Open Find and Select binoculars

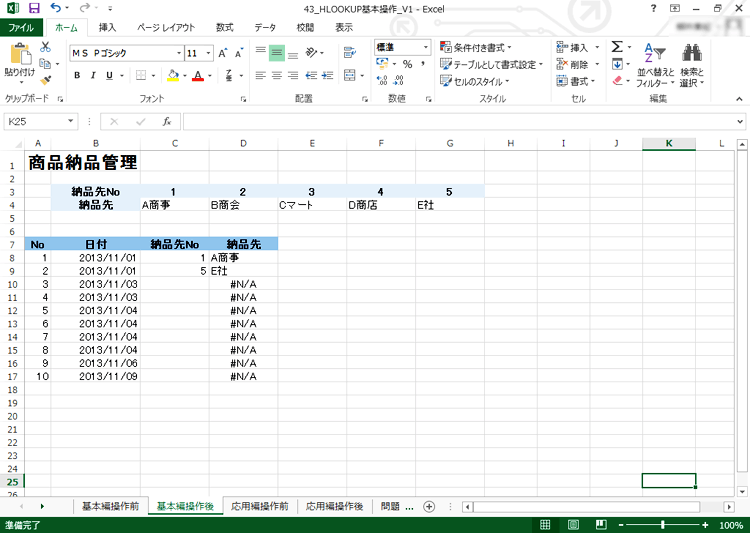pyautogui.click(x=692, y=65)
